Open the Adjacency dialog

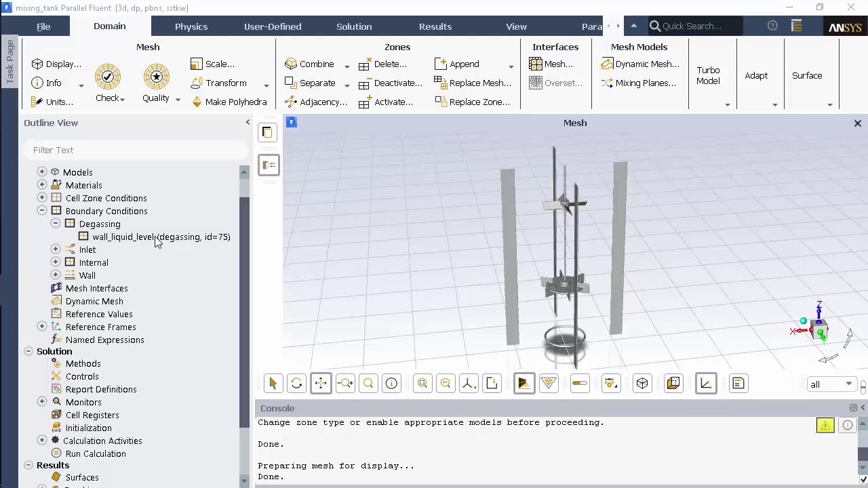(x=315, y=102)
